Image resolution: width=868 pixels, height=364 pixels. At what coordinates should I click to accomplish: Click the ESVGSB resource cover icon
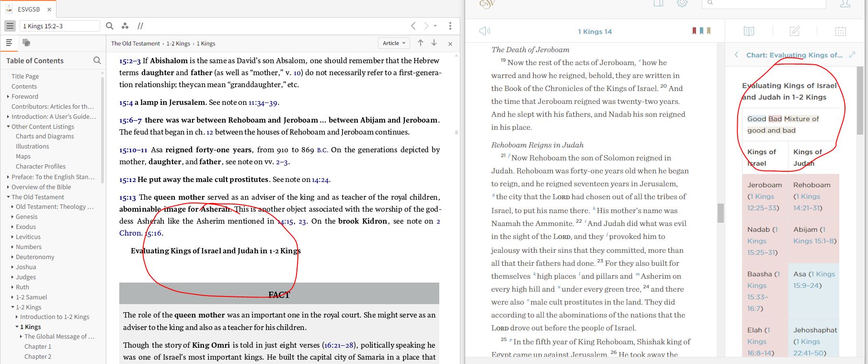click(9, 9)
